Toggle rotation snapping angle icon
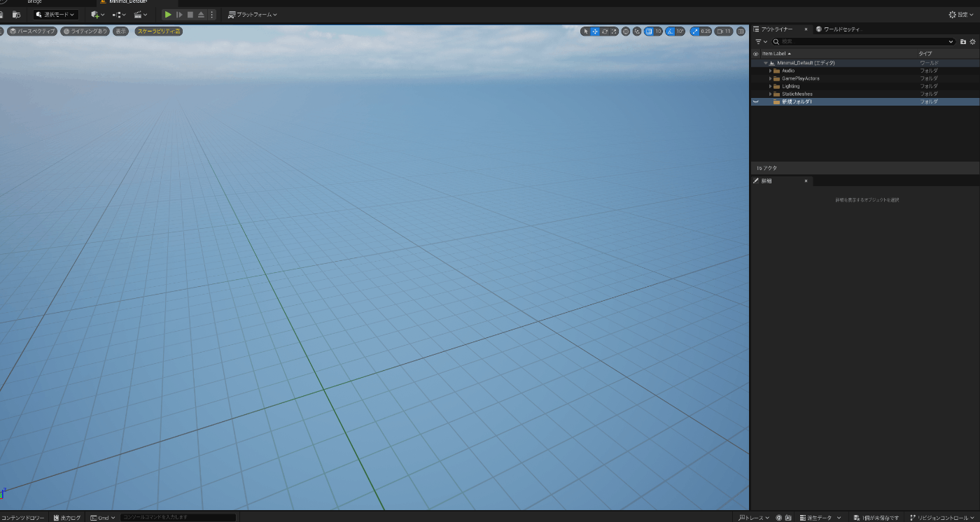980x522 pixels. tap(670, 31)
